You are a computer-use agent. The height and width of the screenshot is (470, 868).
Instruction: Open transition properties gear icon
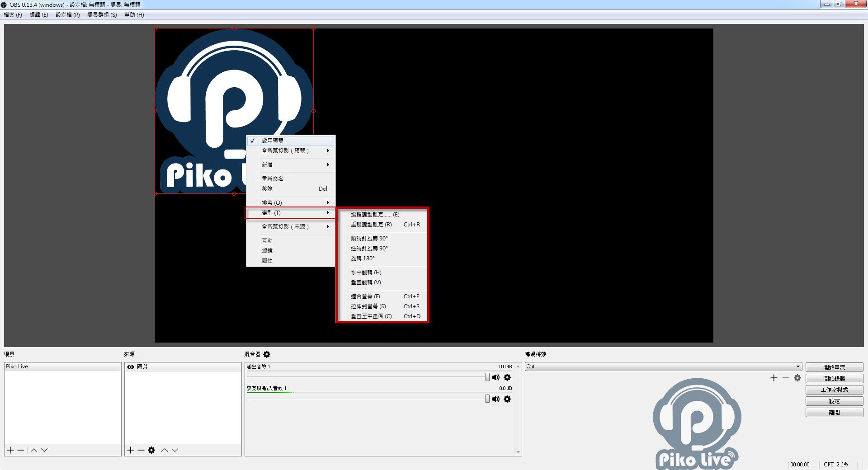point(797,378)
